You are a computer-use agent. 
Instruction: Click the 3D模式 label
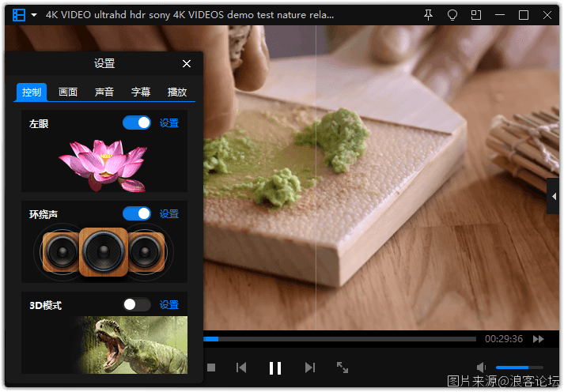click(x=45, y=305)
